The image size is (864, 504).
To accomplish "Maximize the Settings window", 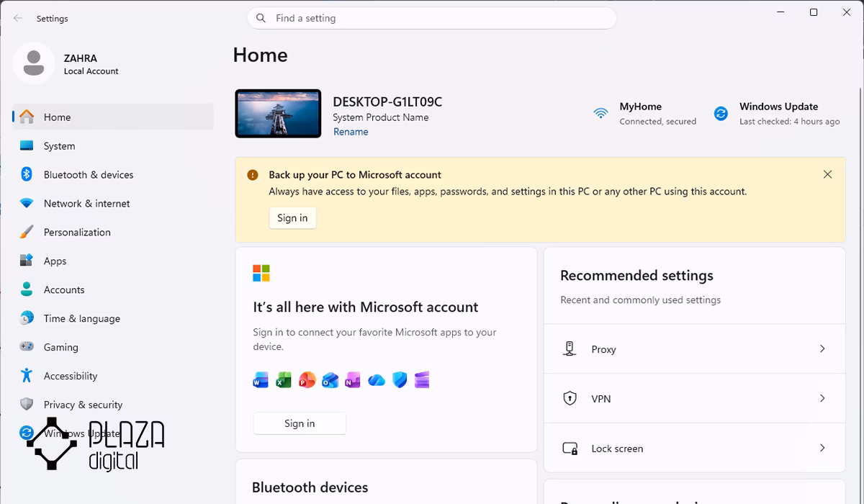I will pos(814,12).
